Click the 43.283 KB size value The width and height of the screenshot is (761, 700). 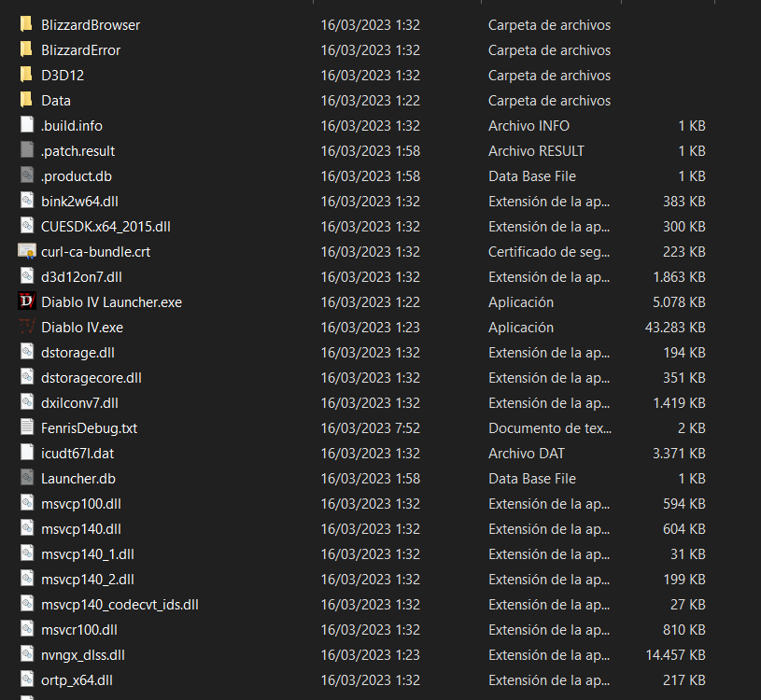(x=675, y=328)
